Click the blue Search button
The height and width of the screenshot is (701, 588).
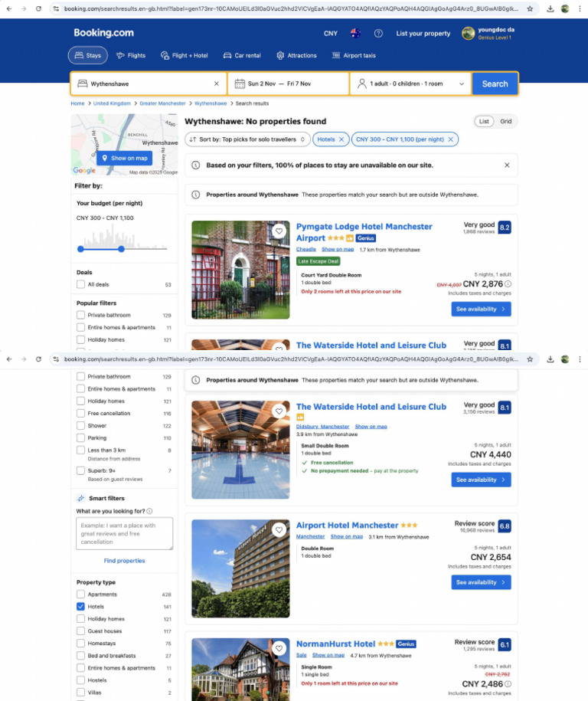(495, 84)
